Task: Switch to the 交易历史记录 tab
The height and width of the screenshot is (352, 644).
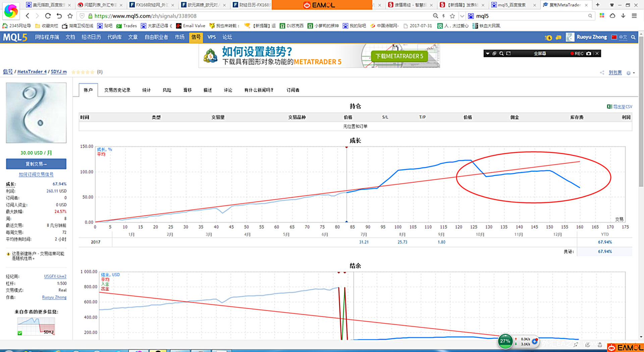Action: click(x=117, y=90)
